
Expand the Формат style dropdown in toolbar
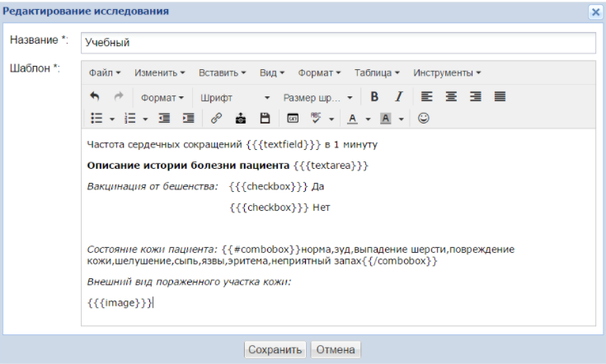click(162, 97)
